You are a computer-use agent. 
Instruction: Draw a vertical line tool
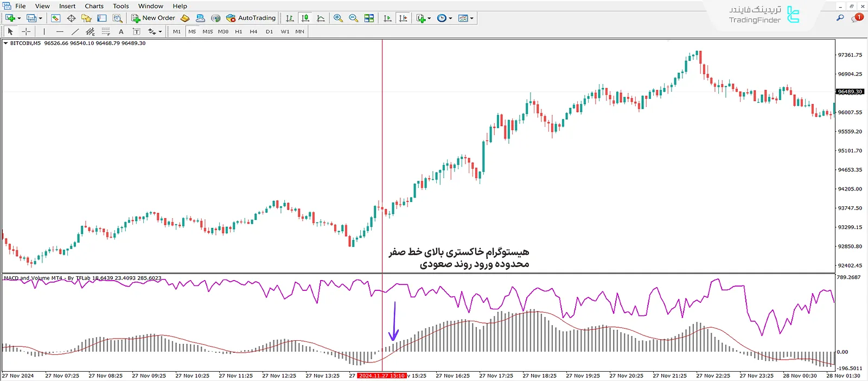44,31
